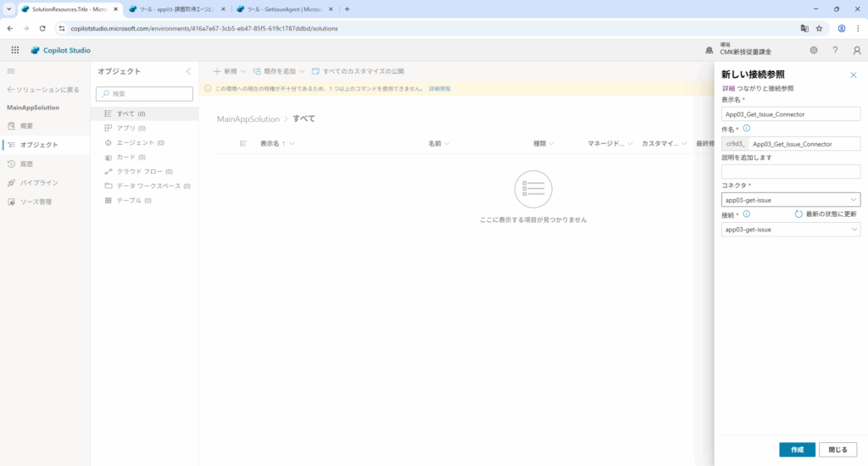Close the 新しい接続参照 panel with X

click(853, 75)
